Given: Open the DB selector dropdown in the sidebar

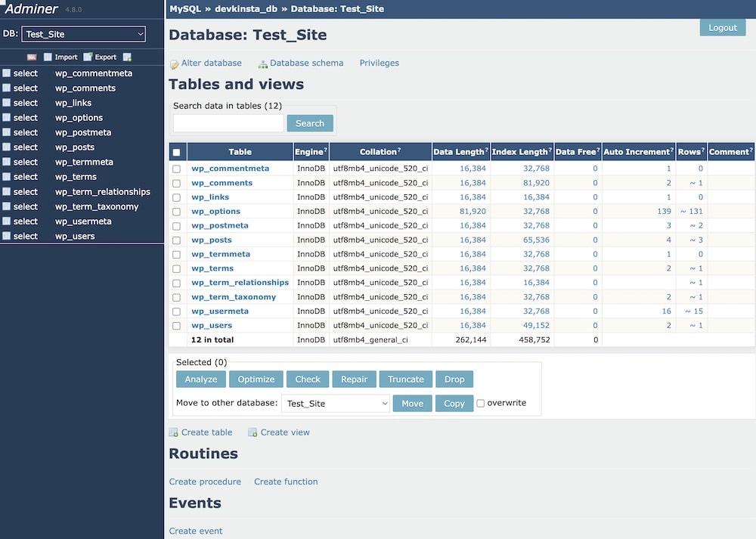Looking at the screenshot, I should 83,34.
